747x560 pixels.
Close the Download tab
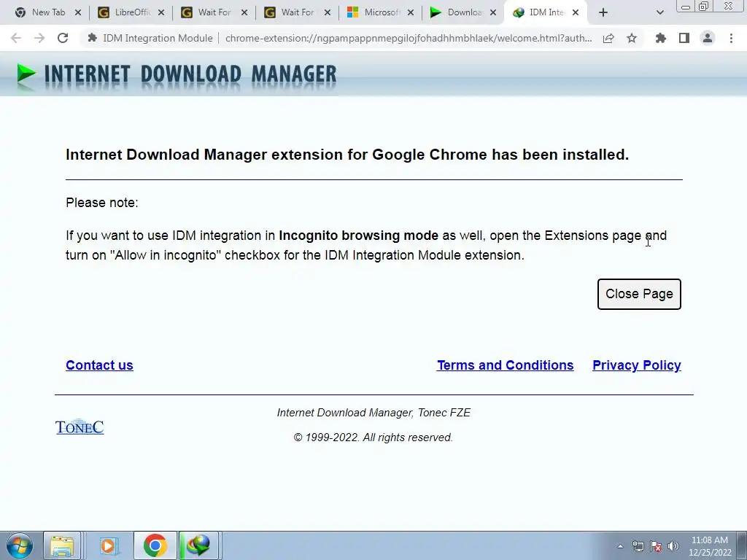point(493,13)
